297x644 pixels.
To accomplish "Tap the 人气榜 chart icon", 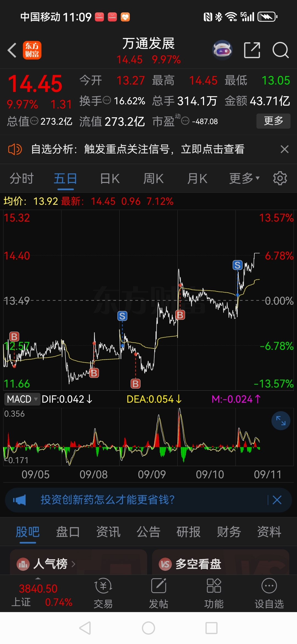I will pyautogui.click(x=23, y=564).
